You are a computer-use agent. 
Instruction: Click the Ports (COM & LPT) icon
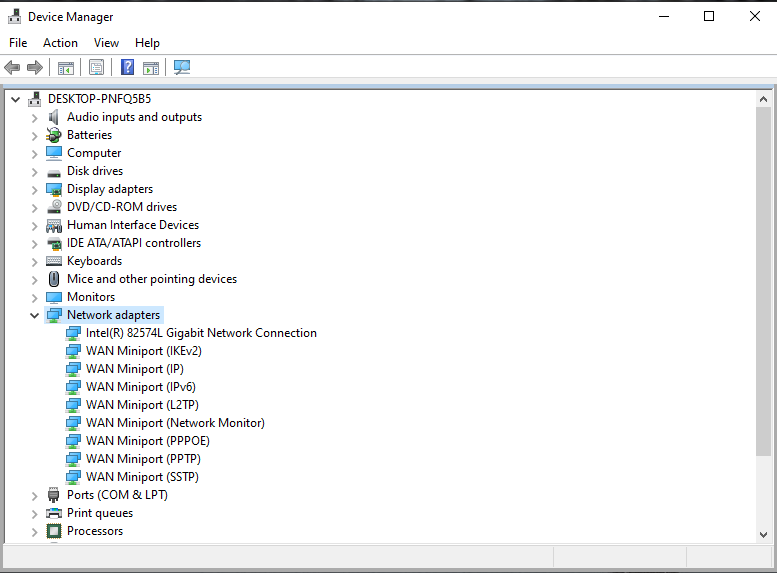54,495
